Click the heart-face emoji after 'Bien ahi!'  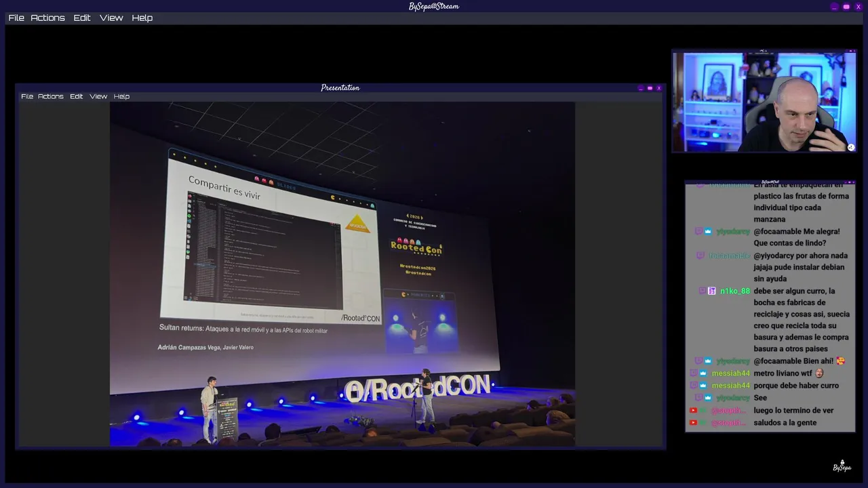[841, 361]
